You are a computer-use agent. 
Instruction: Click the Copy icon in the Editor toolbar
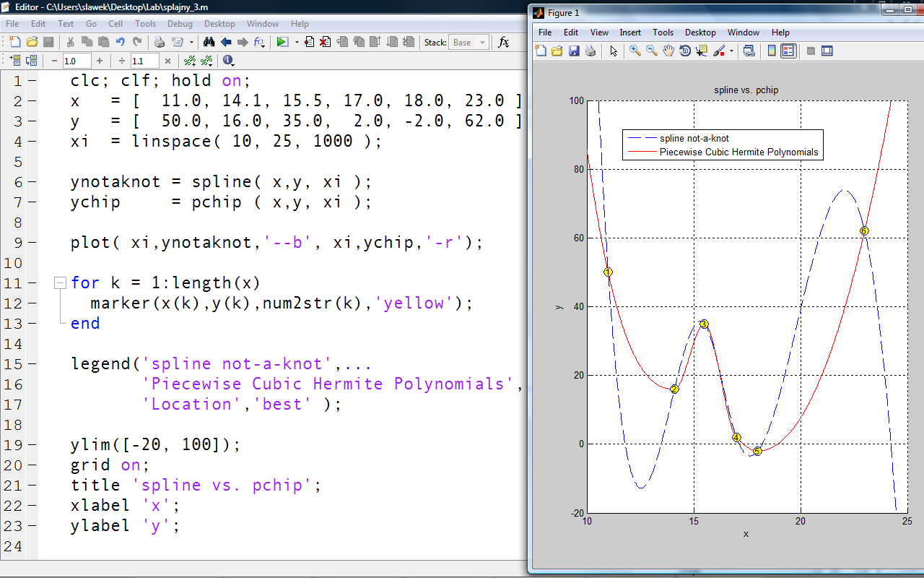click(x=87, y=42)
